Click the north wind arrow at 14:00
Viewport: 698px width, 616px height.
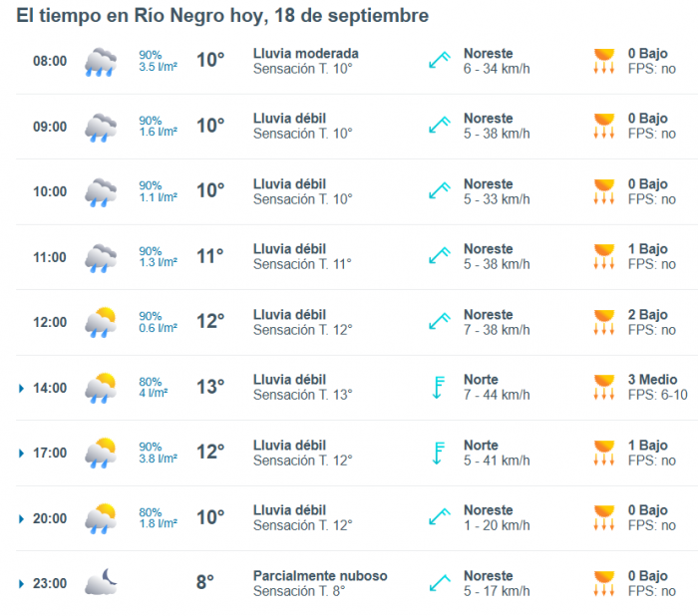click(437, 388)
